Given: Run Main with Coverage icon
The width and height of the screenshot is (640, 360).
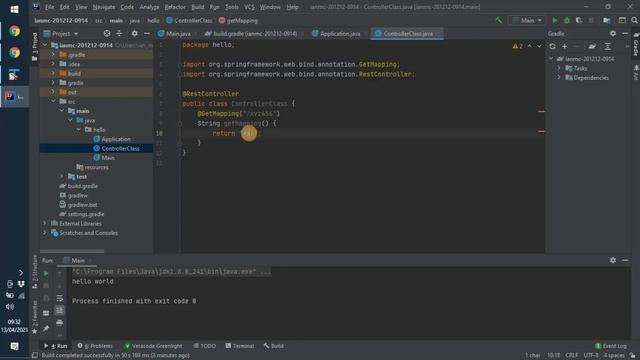Looking at the screenshot, I should pos(579,20).
